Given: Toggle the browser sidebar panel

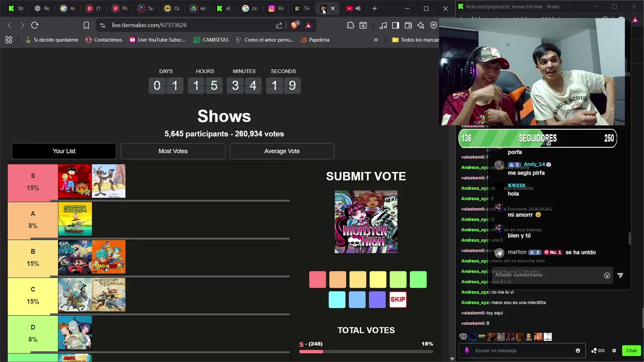Looking at the screenshot, I should [x=395, y=25].
